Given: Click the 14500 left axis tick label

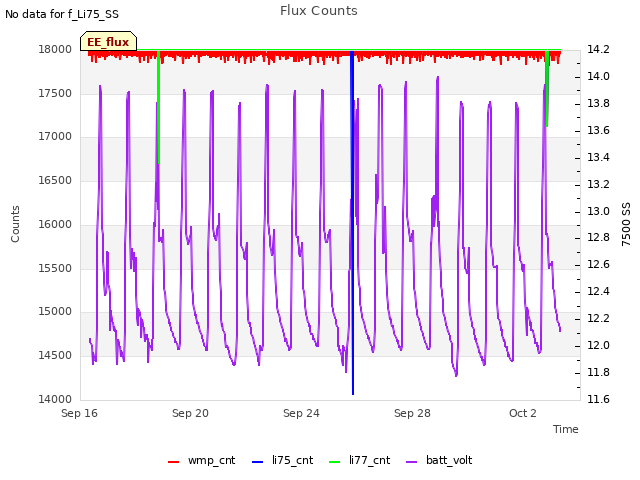Looking at the screenshot, I should [x=55, y=356].
